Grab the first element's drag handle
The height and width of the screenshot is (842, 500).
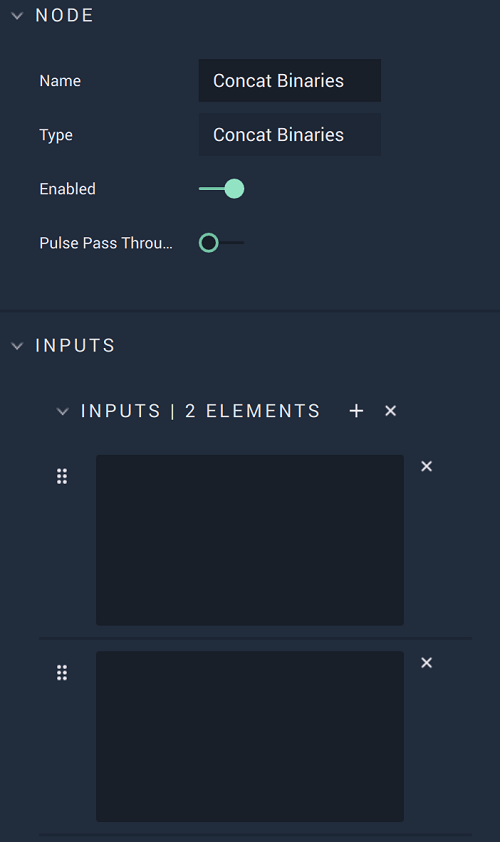tap(62, 476)
